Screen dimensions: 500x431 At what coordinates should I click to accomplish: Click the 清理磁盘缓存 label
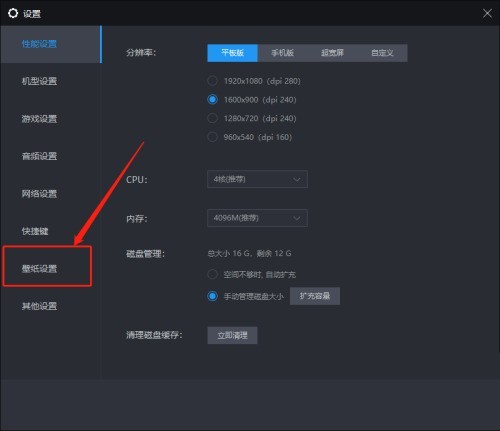pos(154,335)
